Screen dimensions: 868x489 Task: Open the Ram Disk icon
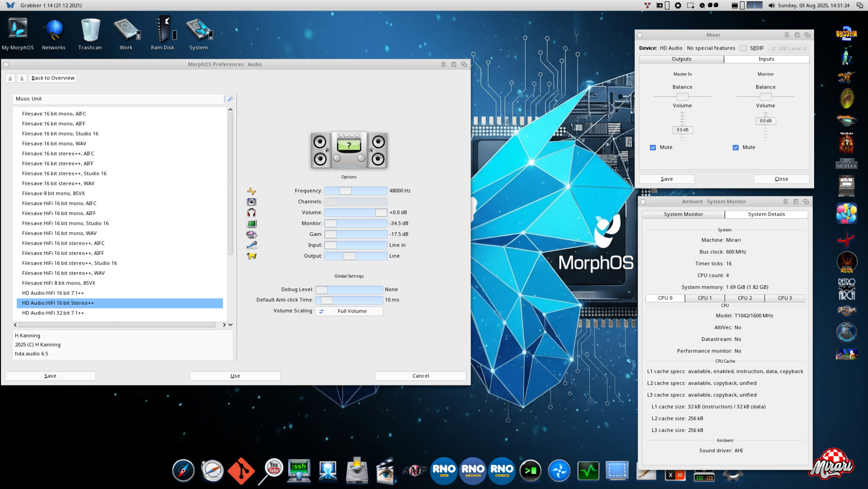[x=162, y=33]
